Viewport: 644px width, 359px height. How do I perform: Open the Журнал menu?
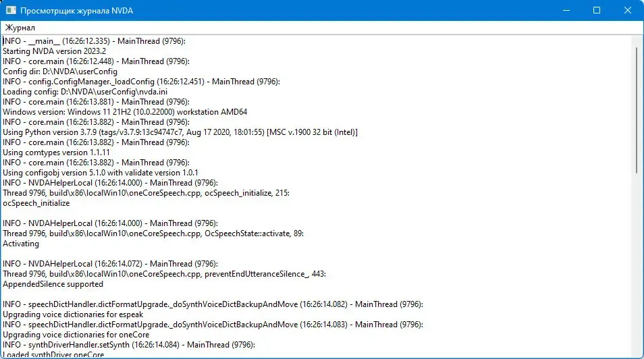tap(20, 28)
